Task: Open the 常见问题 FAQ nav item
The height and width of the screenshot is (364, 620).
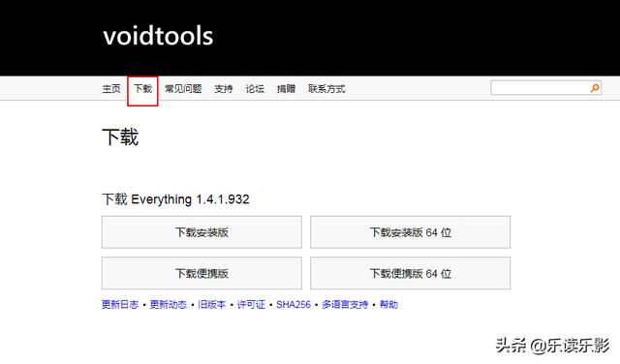Action: (x=183, y=88)
